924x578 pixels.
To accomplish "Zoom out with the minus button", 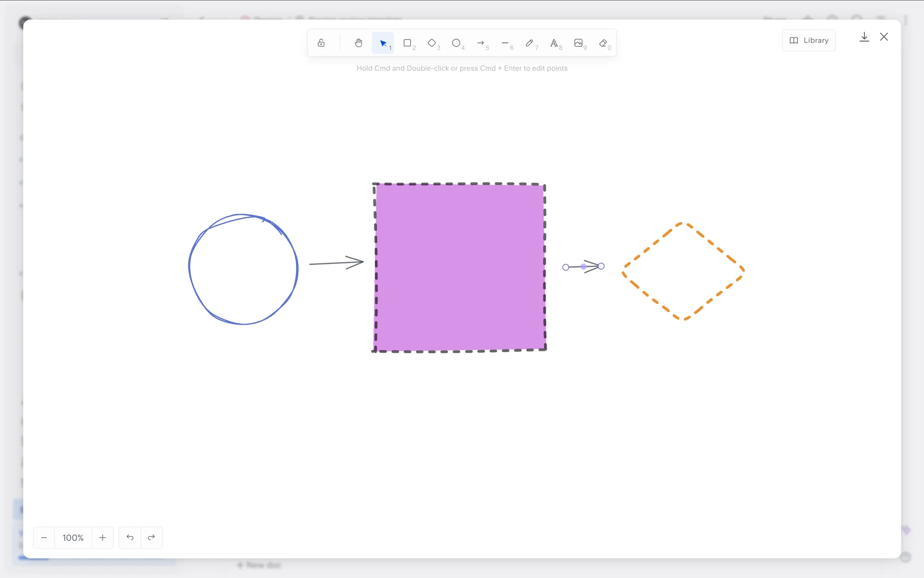I will click(x=44, y=538).
